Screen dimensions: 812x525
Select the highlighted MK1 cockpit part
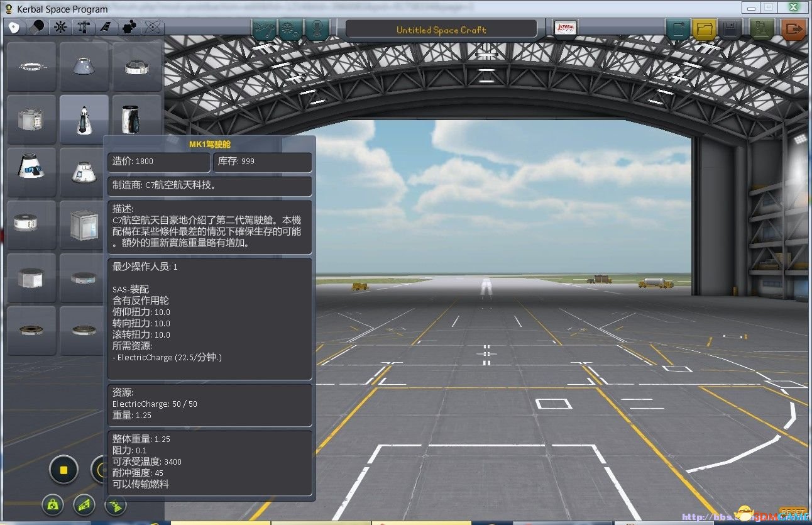[84, 119]
